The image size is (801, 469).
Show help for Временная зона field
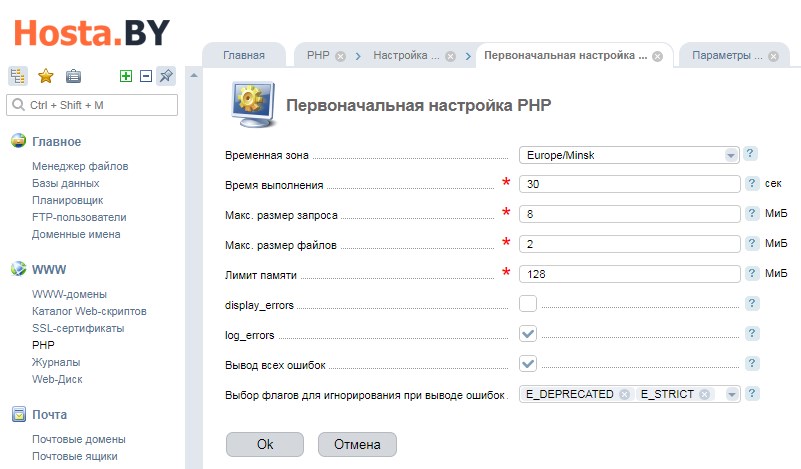(750, 154)
